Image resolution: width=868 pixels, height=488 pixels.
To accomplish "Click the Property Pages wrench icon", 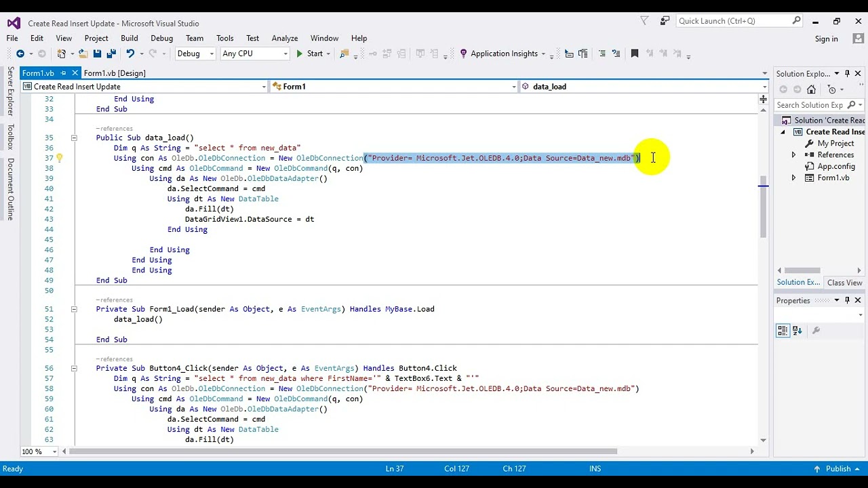I will 816,331.
